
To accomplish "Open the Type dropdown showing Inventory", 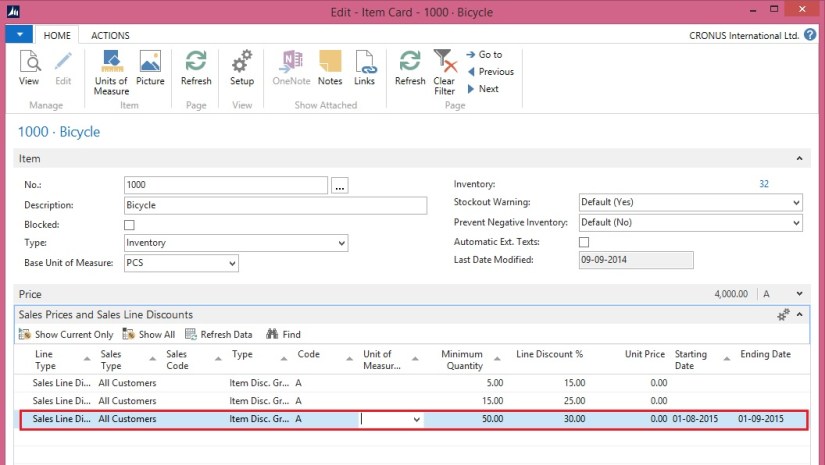I will click(x=342, y=243).
